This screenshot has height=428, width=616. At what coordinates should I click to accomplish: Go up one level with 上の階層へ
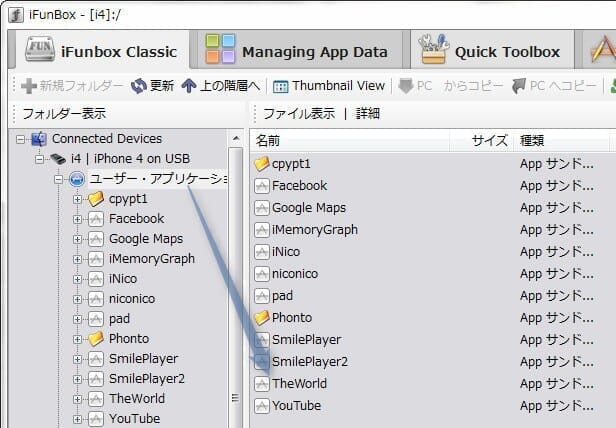tap(189, 86)
